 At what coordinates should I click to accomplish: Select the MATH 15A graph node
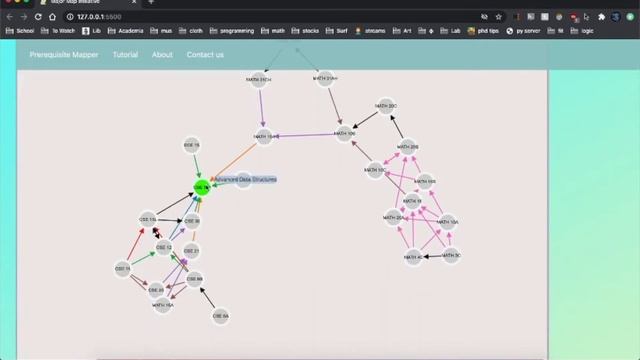click(x=163, y=305)
